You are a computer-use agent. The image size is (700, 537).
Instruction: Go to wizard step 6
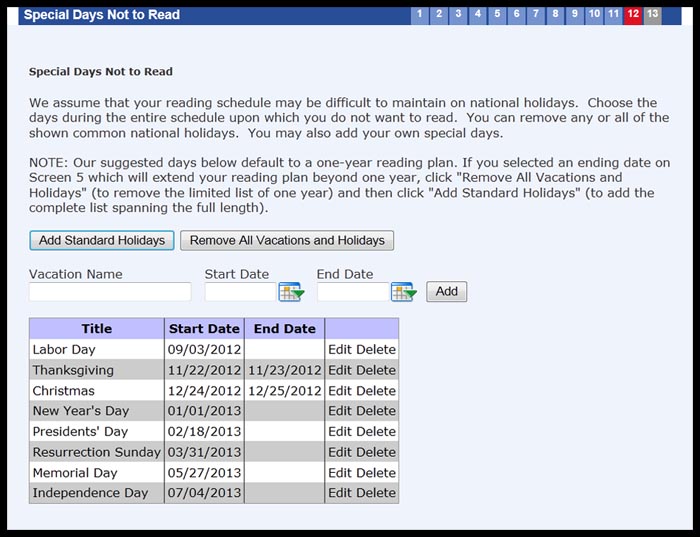517,14
